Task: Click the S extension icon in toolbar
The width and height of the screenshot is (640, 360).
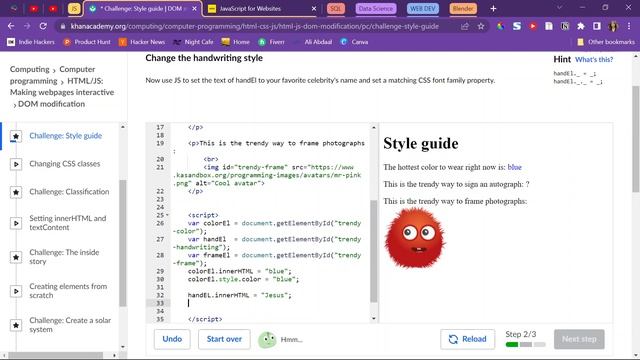Action: coord(517,26)
